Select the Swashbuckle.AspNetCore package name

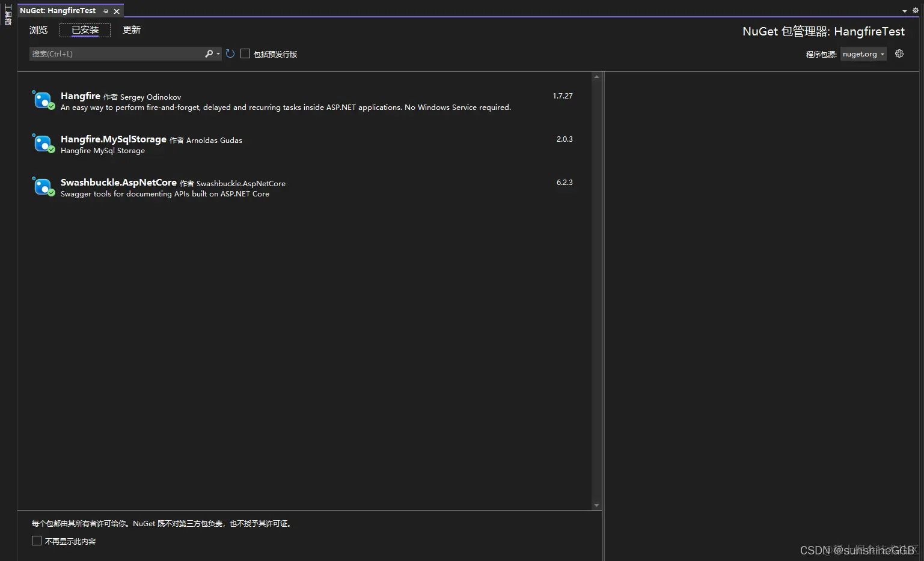point(118,183)
